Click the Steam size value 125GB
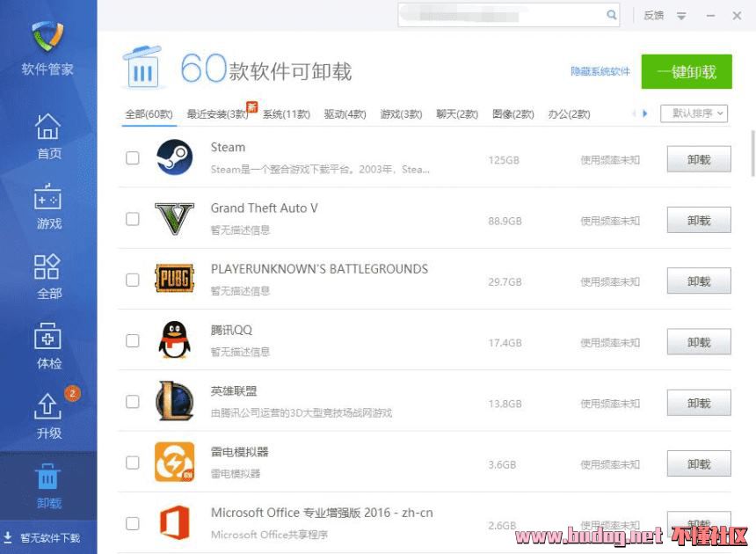Screen dimensions: 756x554 pyautogui.click(x=504, y=160)
